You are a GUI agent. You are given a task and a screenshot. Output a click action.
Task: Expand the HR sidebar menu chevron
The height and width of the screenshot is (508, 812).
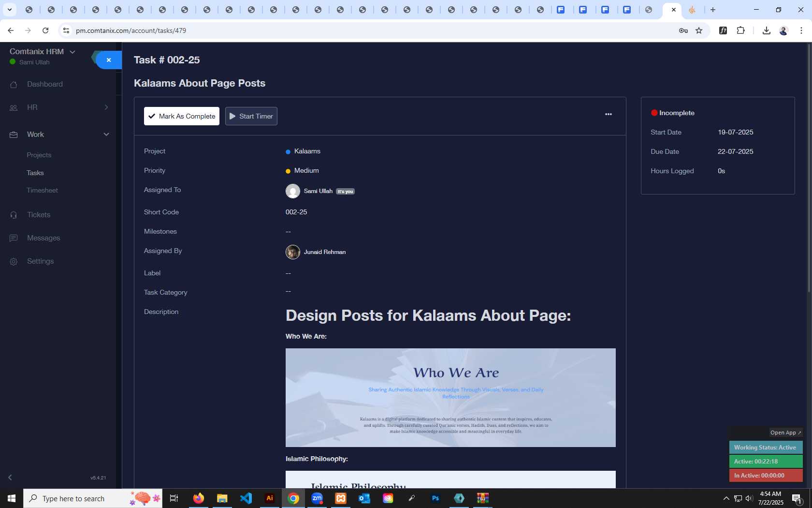coord(106,107)
